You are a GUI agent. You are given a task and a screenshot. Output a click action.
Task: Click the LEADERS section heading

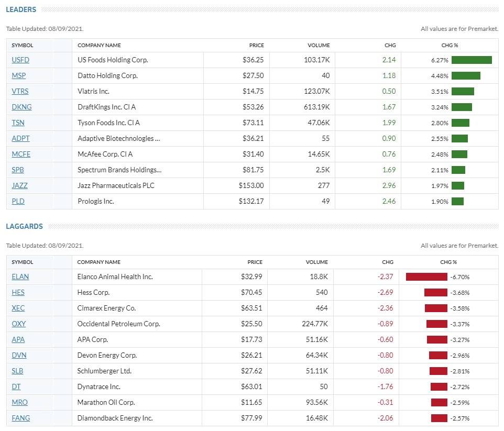coord(21,9)
